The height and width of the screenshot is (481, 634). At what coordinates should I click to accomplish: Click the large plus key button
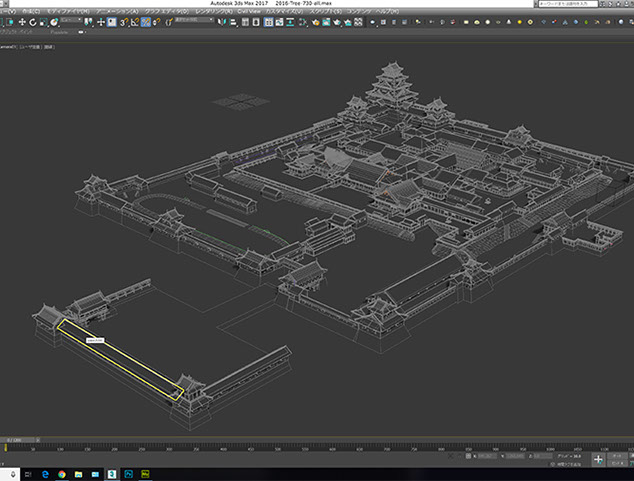(x=597, y=459)
